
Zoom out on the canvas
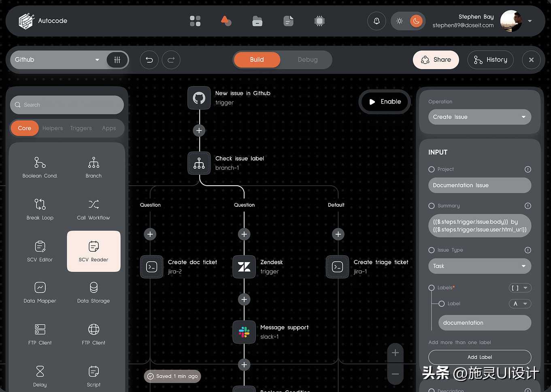coord(395,374)
